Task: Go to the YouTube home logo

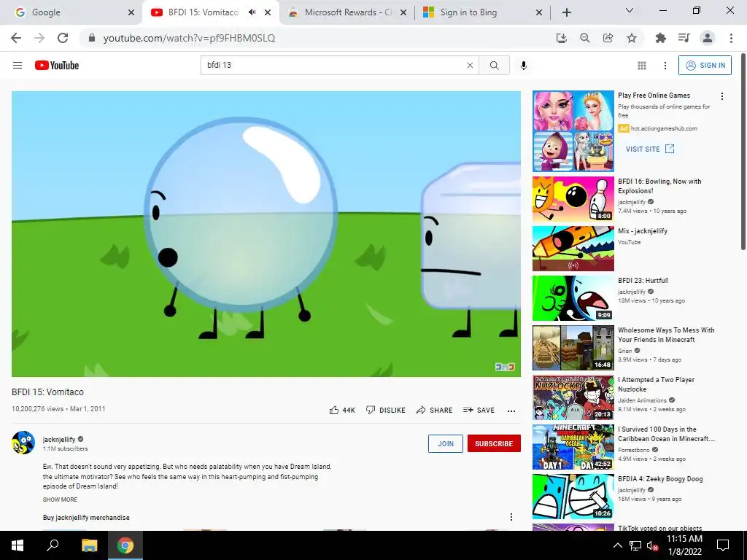Action: (57, 65)
